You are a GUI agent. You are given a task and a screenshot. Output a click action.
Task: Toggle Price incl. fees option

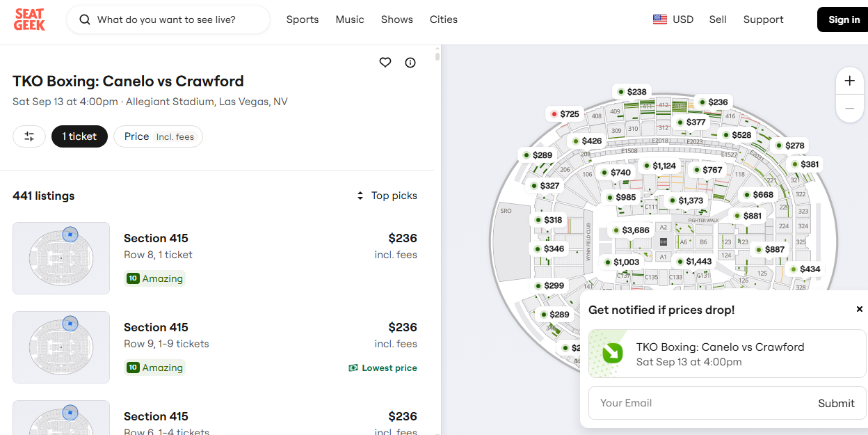(x=158, y=136)
